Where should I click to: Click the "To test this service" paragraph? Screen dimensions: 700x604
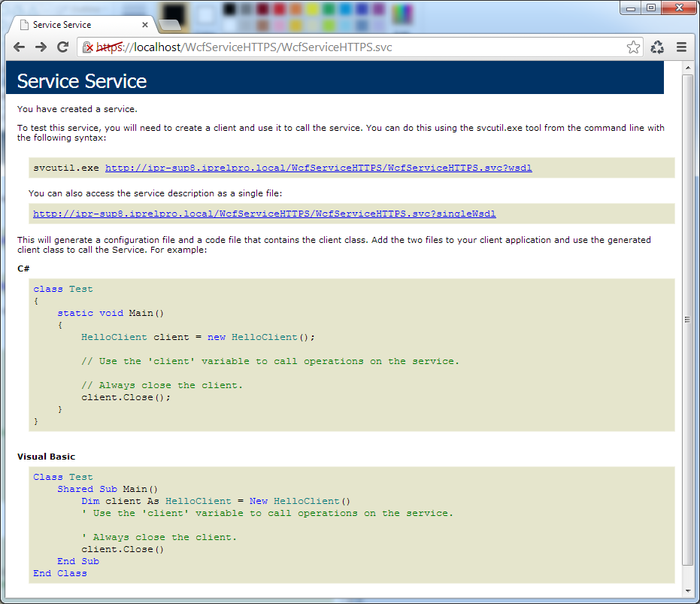pos(341,132)
